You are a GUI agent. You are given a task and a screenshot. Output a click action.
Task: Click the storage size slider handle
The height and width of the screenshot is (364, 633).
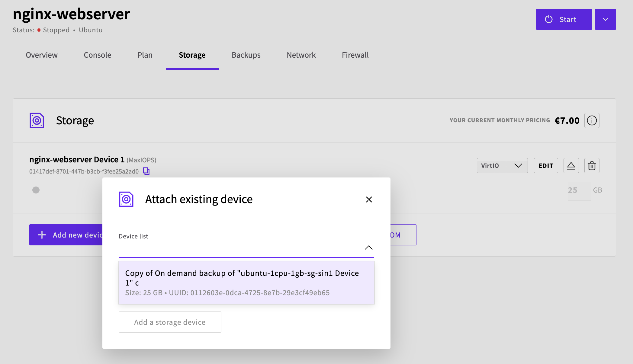36,190
